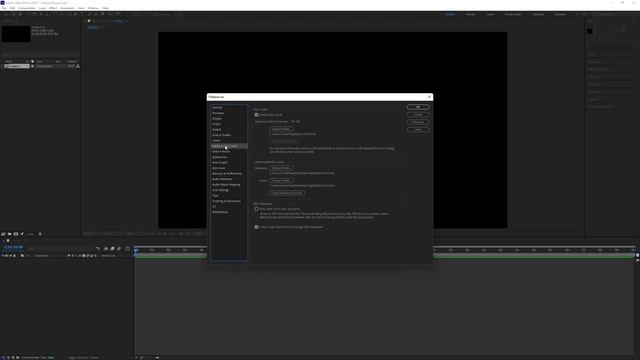Click the label tag icon in timeline columns
The width and height of the screenshot is (640, 360).
22,256
